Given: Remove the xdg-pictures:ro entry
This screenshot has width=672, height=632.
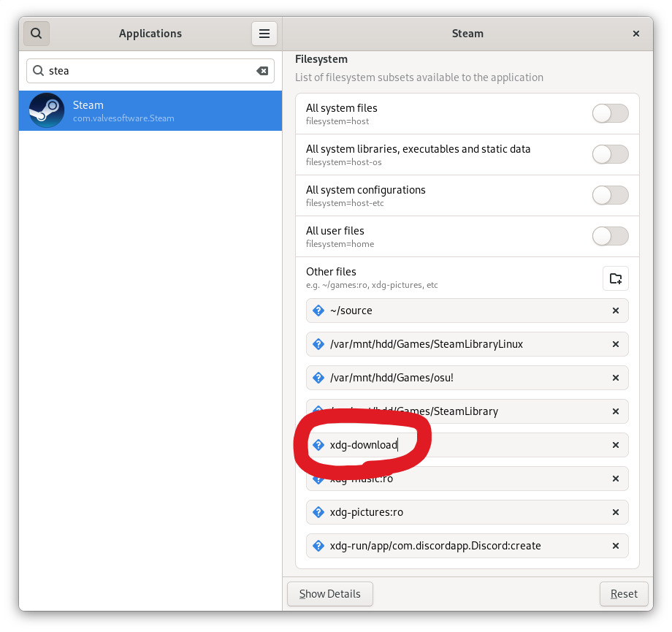Looking at the screenshot, I should pos(616,512).
